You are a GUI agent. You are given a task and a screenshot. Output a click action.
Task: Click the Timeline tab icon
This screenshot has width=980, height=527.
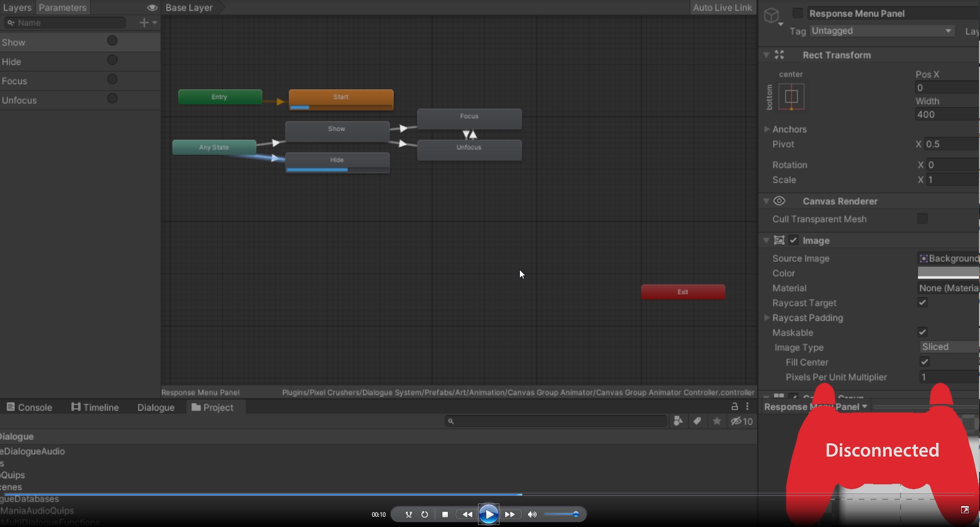point(76,407)
